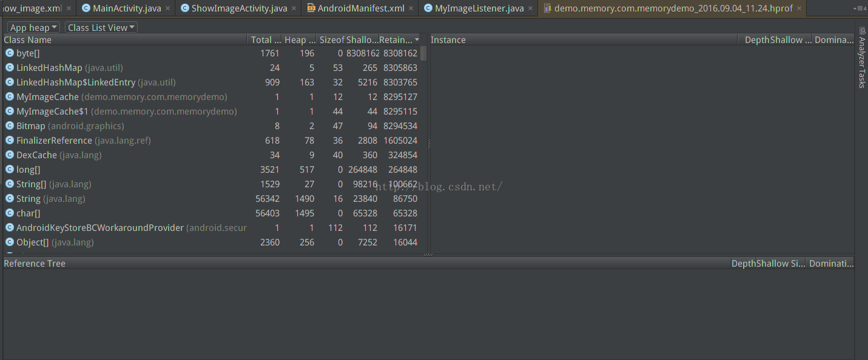Image resolution: width=868 pixels, height=360 pixels.
Task: Click the Bitmap class icon
Action: (10, 126)
